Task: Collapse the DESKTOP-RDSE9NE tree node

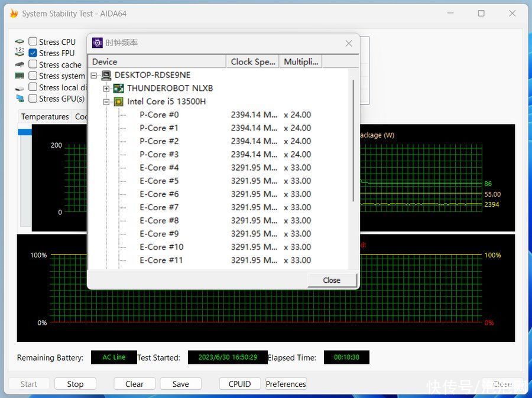Action: [x=94, y=75]
